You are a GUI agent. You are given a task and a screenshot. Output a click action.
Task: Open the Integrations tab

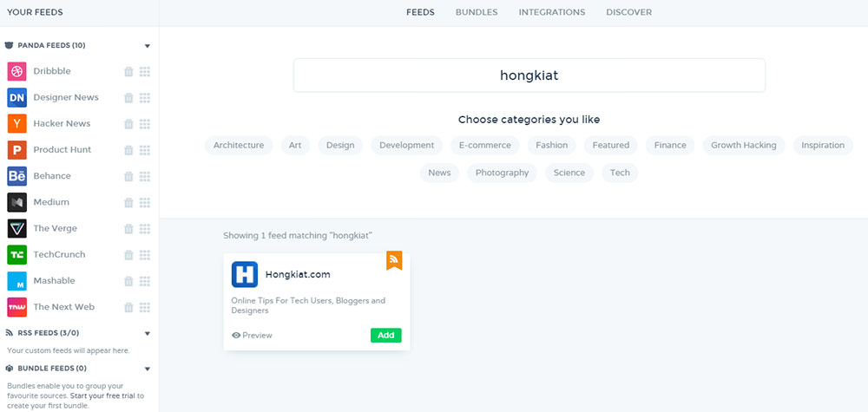(x=552, y=12)
